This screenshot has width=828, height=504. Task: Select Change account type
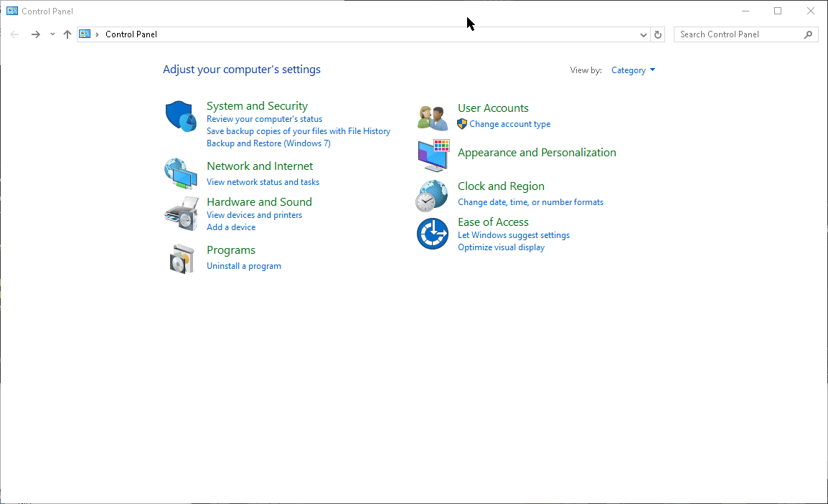(510, 124)
